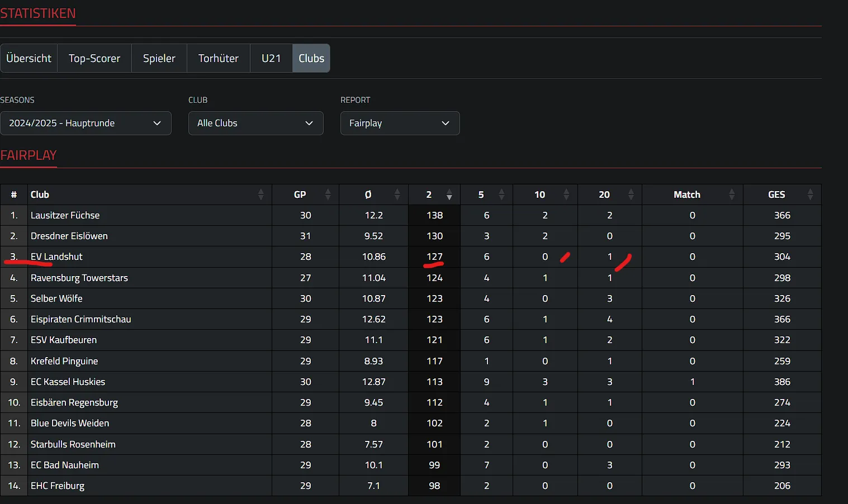Screen dimensions: 848x504
Task: Select the Torhüter tab
Action: [219, 58]
